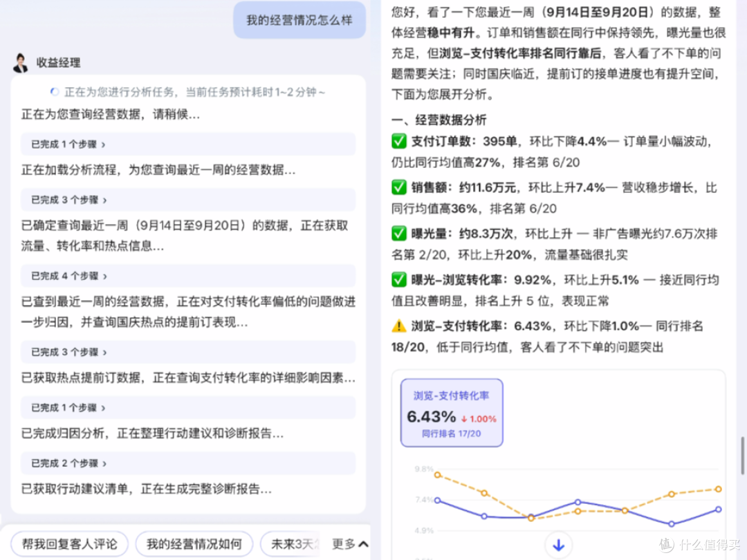Expand the 已完成 4 个步骤 row
Viewport: 747px width, 560px height.
[x=188, y=276]
